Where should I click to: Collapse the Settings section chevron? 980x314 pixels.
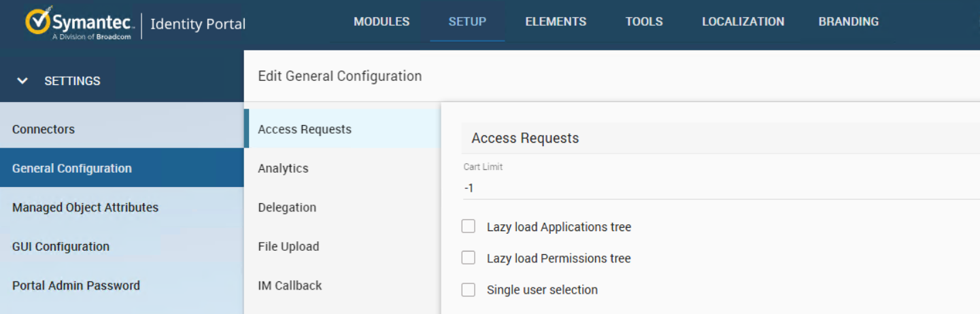[x=23, y=81]
